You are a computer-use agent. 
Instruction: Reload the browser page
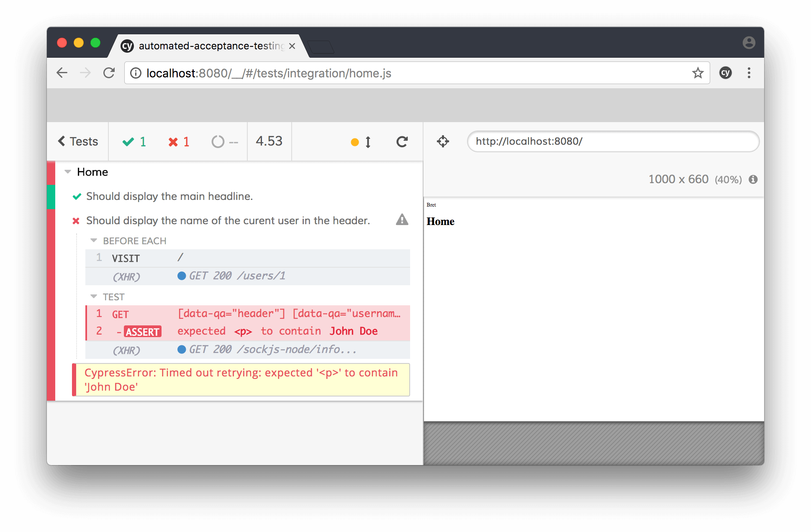(x=109, y=73)
